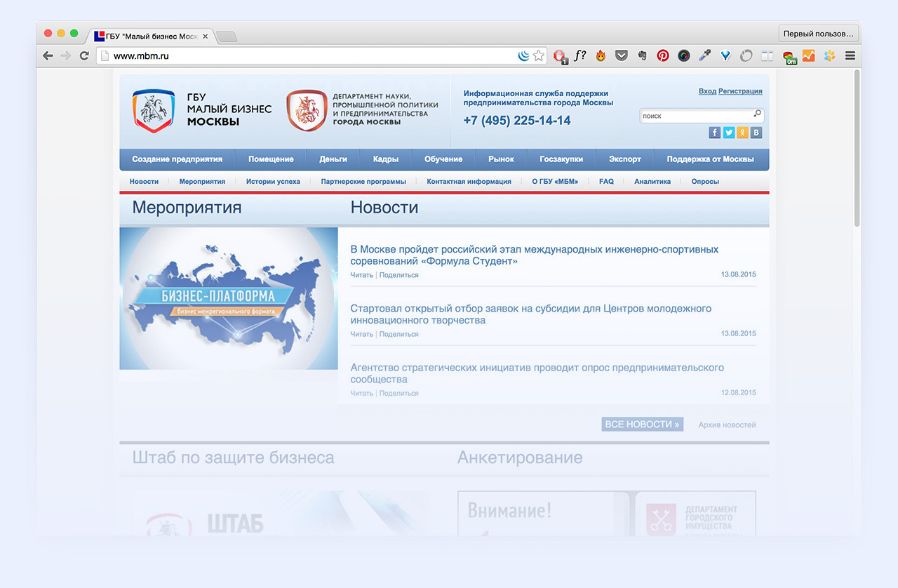
Task: Open the Агентство стратегических инициатив news headline
Action: [537, 373]
